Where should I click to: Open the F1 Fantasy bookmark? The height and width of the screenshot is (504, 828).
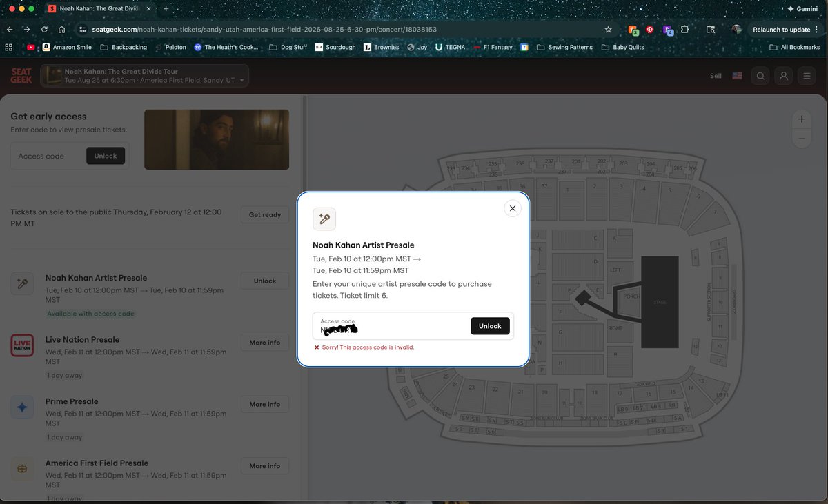pos(493,47)
